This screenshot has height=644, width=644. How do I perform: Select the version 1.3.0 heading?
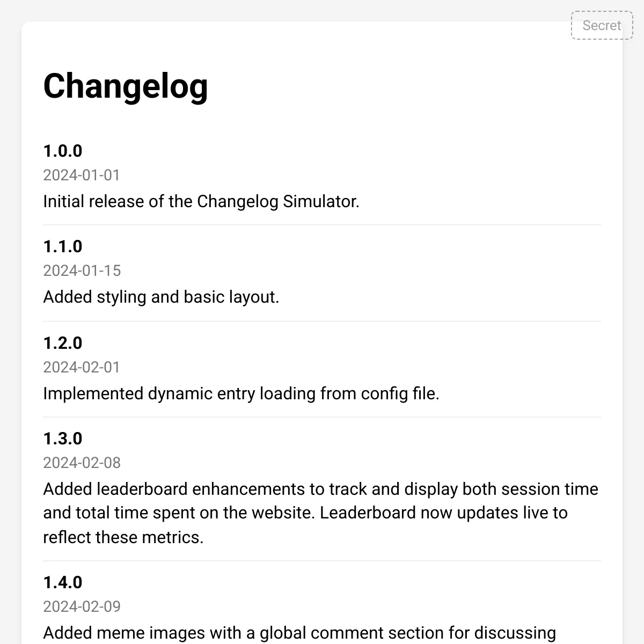63,438
